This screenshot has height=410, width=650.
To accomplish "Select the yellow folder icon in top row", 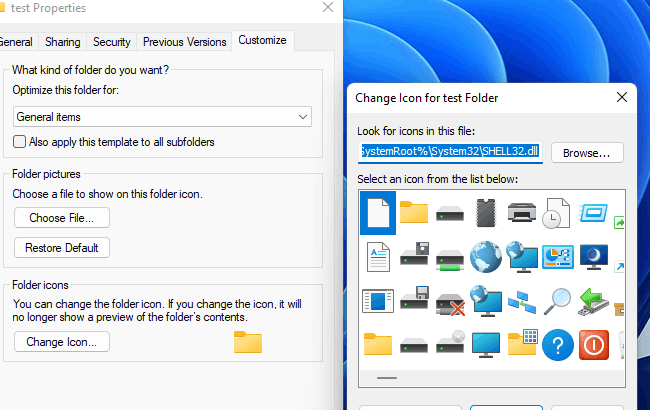I will tap(414, 212).
